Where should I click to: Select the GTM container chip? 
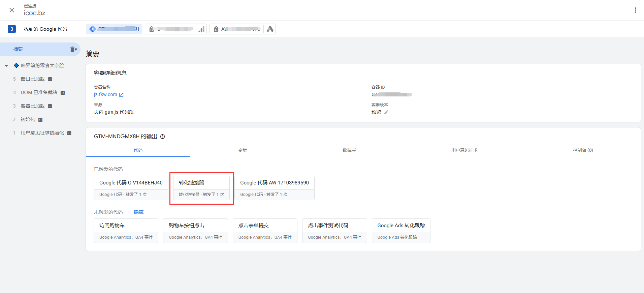pyautogui.click(x=114, y=29)
